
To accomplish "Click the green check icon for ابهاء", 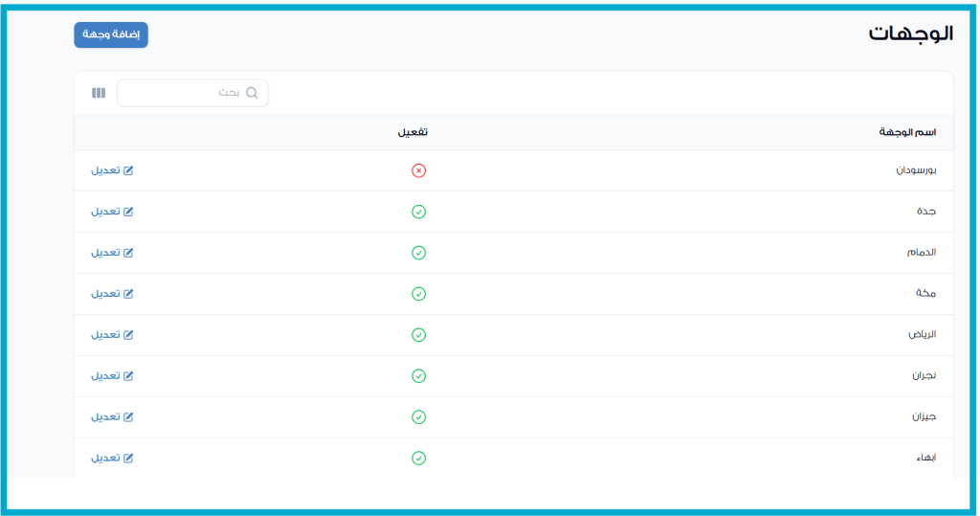I will [x=418, y=459].
